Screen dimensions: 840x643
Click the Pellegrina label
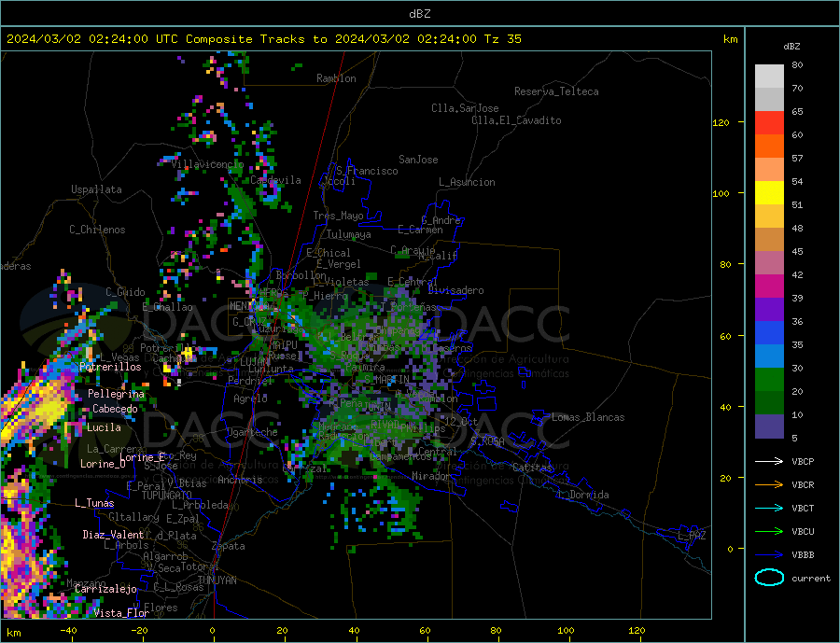coord(117,394)
